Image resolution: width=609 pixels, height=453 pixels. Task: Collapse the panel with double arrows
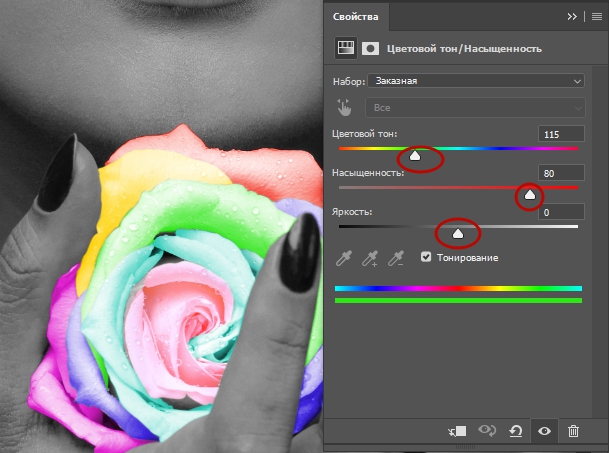[572, 17]
